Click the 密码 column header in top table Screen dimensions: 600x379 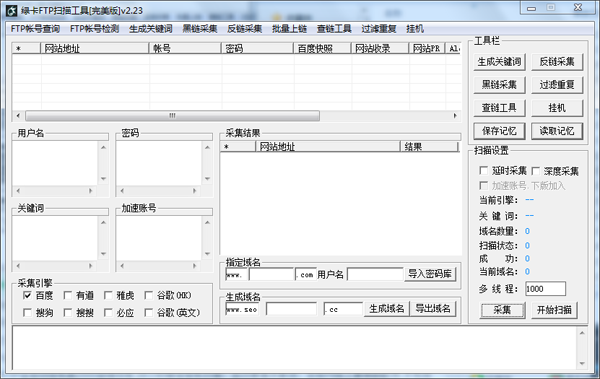click(x=257, y=48)
